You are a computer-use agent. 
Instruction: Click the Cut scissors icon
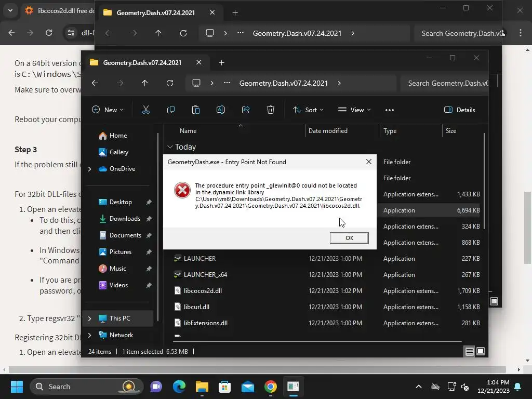pos(146,110)
